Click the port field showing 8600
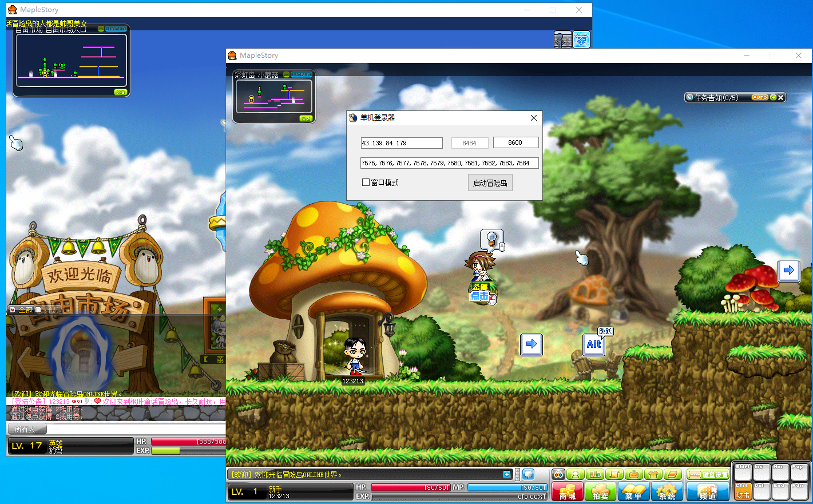Screen dimensions: 813x504 point(515,142)
